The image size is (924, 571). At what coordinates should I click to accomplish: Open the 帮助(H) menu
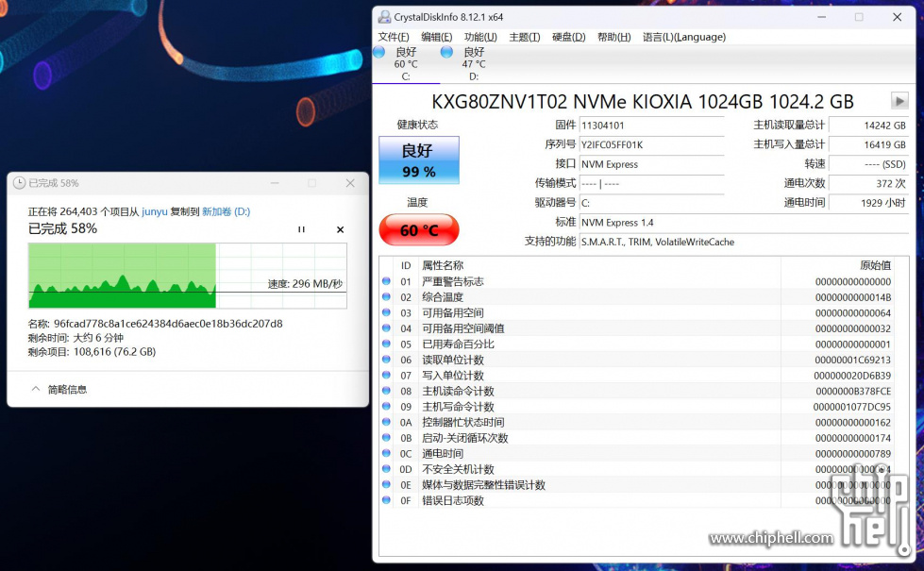click(614, 37)
